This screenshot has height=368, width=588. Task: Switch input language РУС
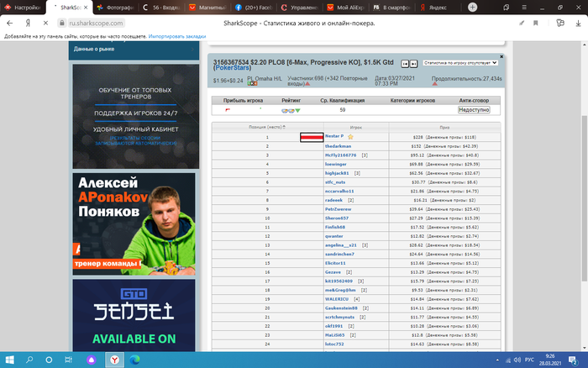pyautogui.click(x=529, y=360)
